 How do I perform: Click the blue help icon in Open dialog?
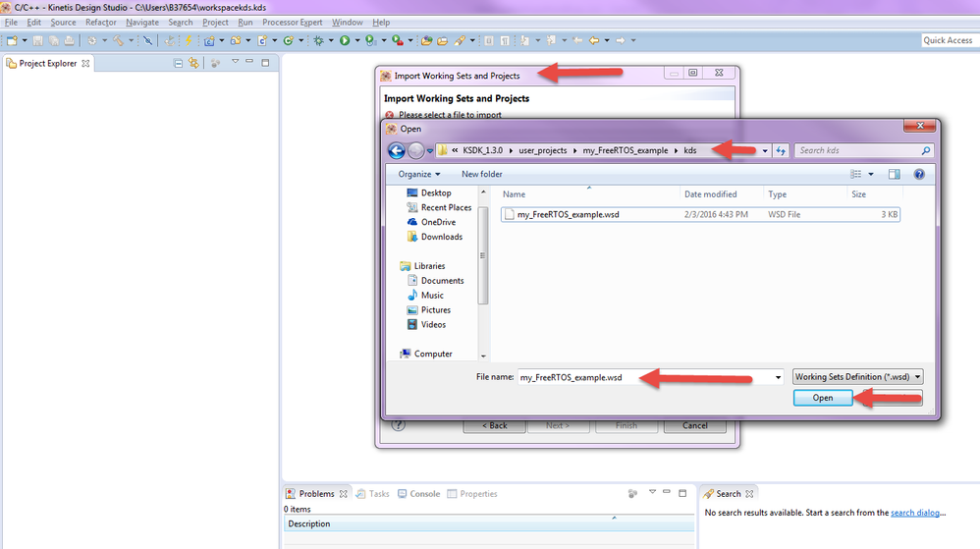(x=919, y=175)
